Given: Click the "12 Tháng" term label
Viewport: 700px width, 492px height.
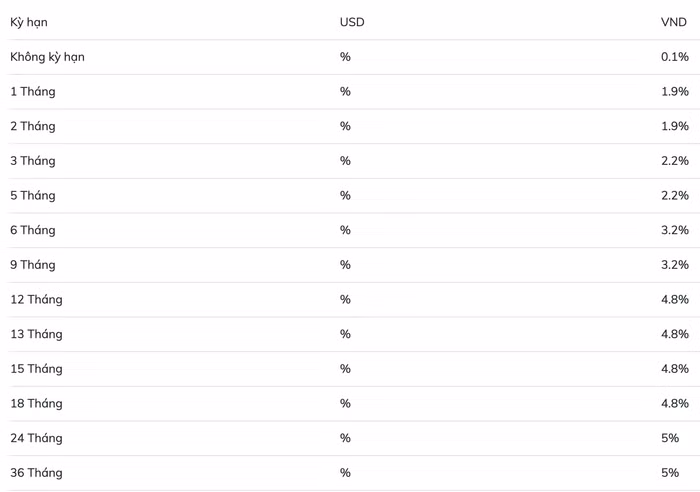Looking at the screenshot, I should (x=36, y=300).
